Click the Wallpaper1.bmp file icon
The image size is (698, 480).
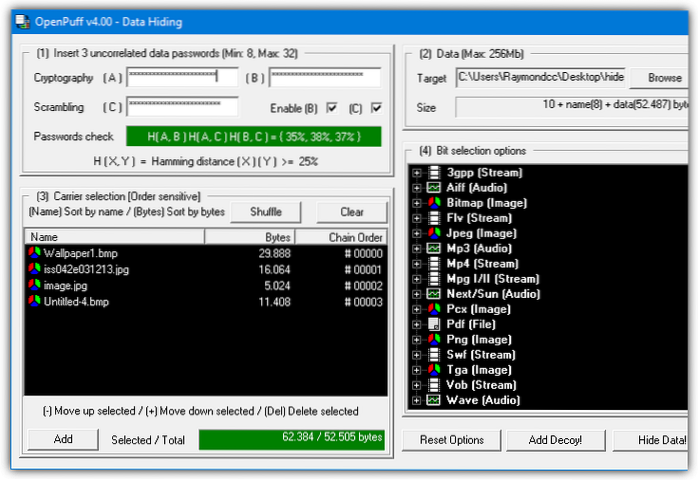(x=35, y=254)
